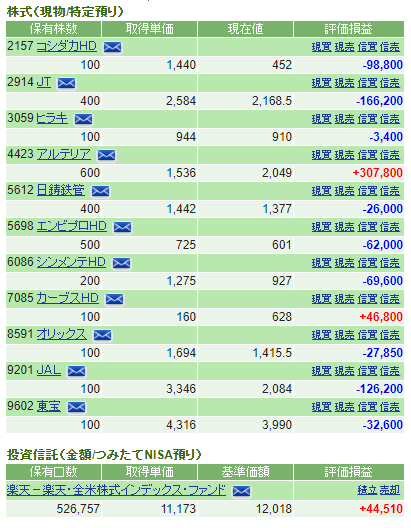The image size is (411, 528).
Task: Click 信買 in the ヒラキ row
Action: click(x=367, y=119)
